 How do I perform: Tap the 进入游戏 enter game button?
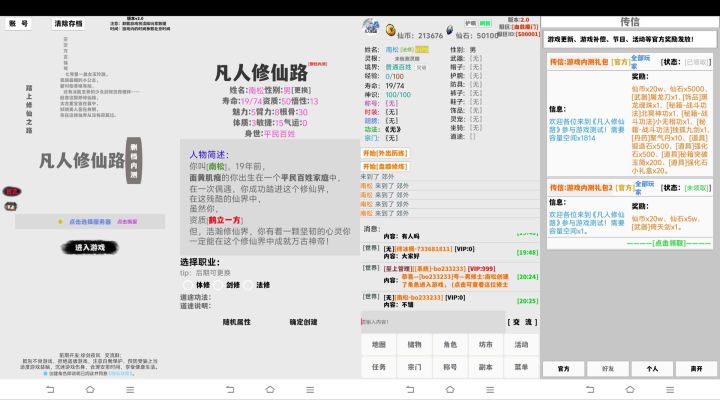[90, 248]
